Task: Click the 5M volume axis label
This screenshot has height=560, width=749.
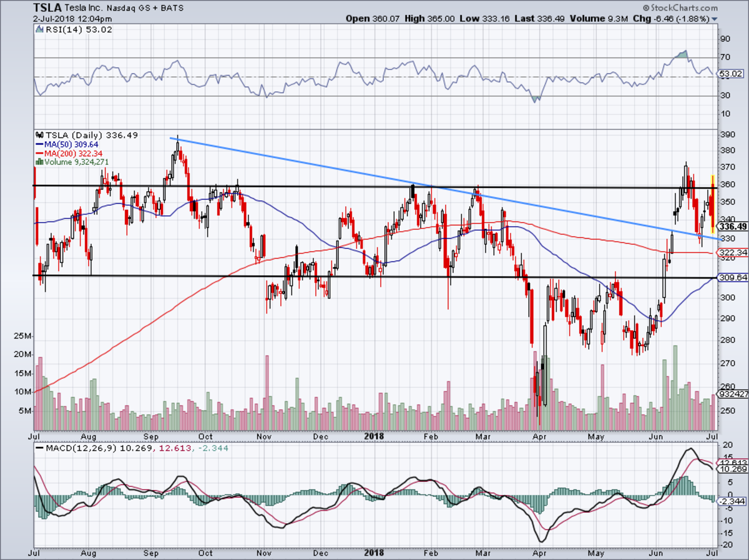Action: coord(26,411)
